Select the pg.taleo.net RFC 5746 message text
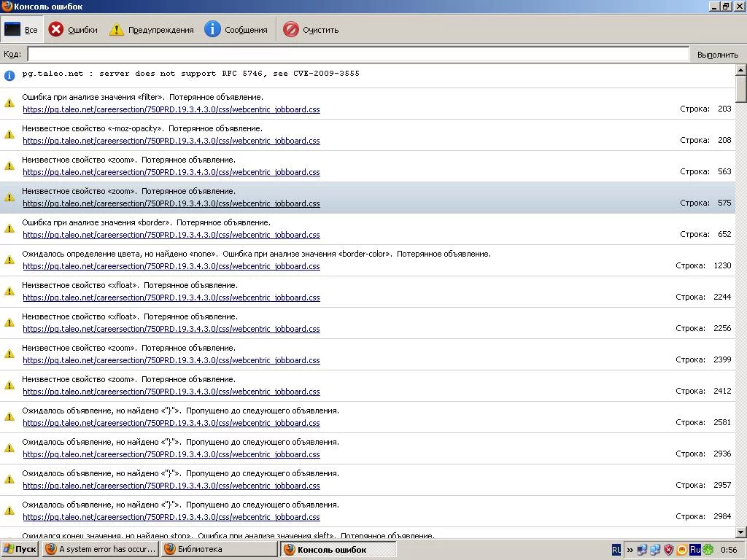The height and width of the screenshot is (560, 747). pyautogui.click(x=190, y=74)
